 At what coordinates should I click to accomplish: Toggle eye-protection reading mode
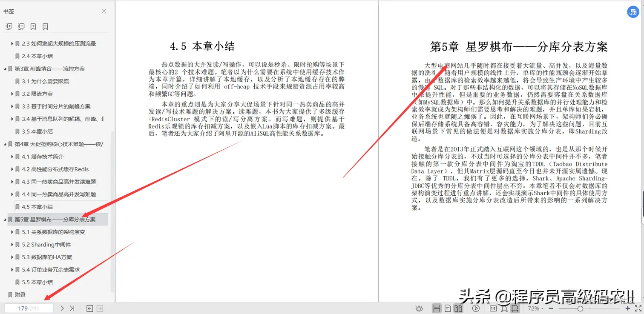click(x=420, y=308)
